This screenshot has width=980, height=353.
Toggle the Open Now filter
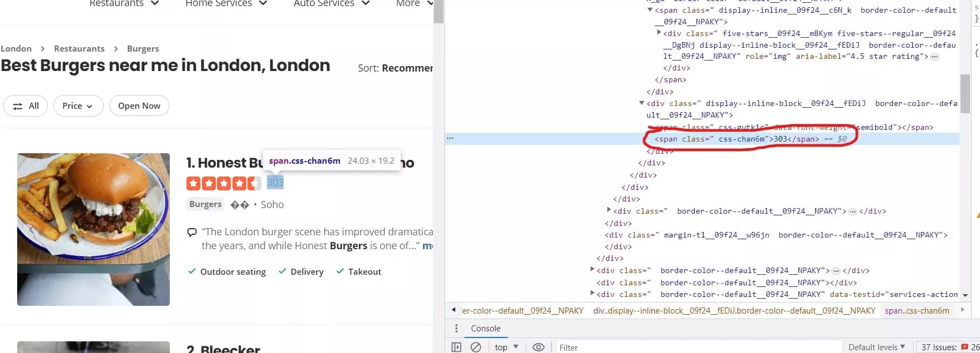click(x=139, y=106)
